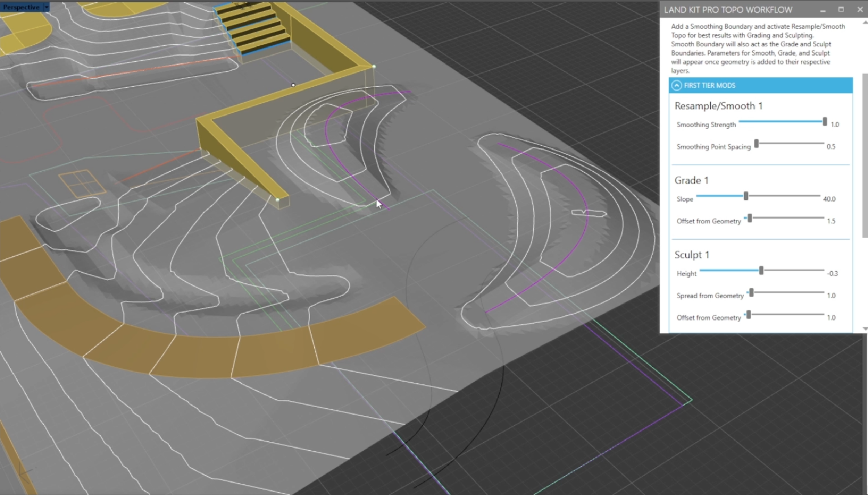Click the panel scrollbar up arrow

pos(865,22)
